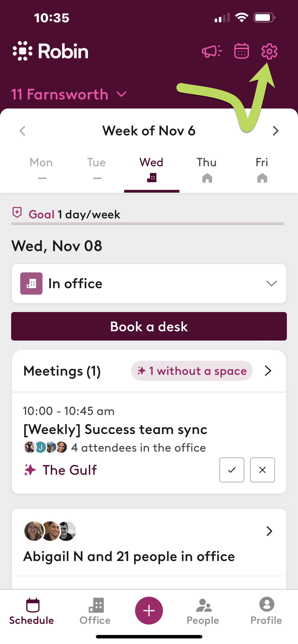Expand Meetings (1) section chevron
Screen dimensions: 298x644
click(268, 371)
